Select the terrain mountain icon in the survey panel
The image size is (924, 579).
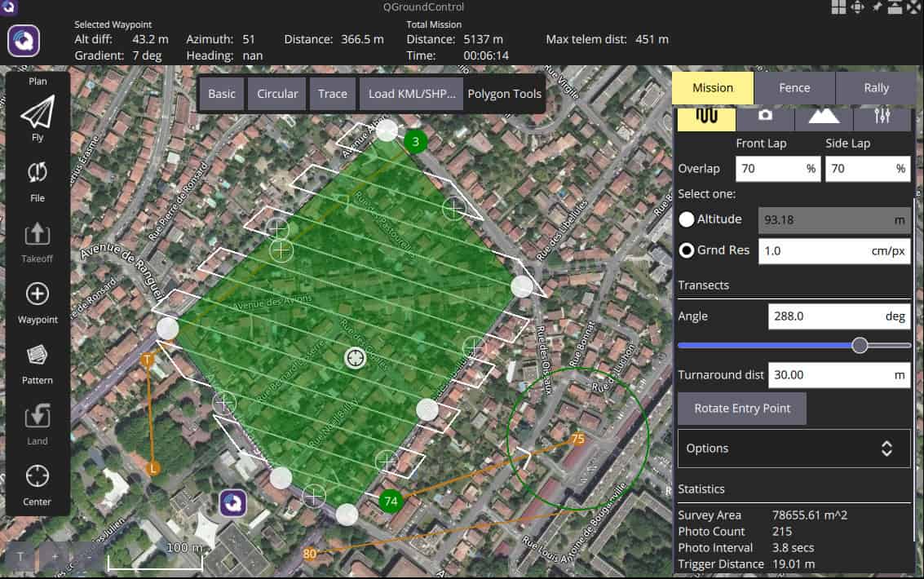pyautogui.click(x=824, y=117)
